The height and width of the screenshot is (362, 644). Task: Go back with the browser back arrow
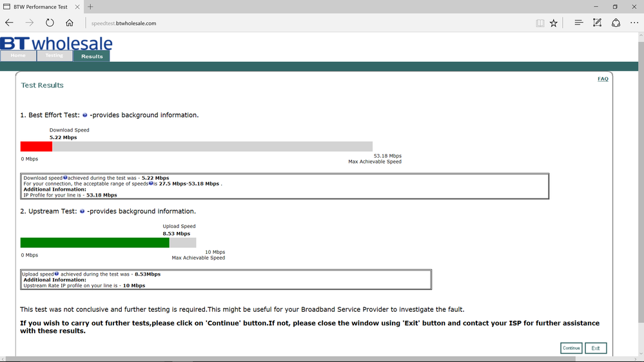coord(10,23)
